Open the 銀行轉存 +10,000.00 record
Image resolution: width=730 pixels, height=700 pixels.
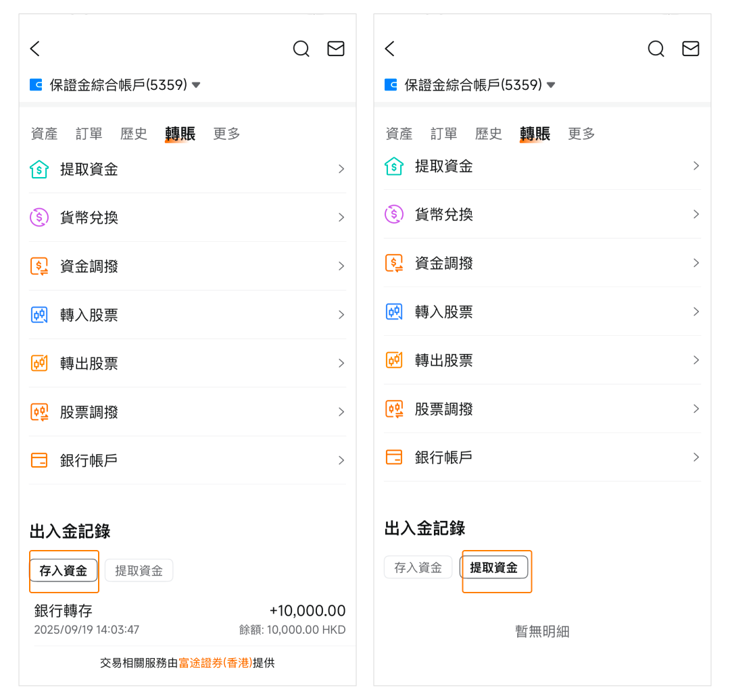coord(189,620)
